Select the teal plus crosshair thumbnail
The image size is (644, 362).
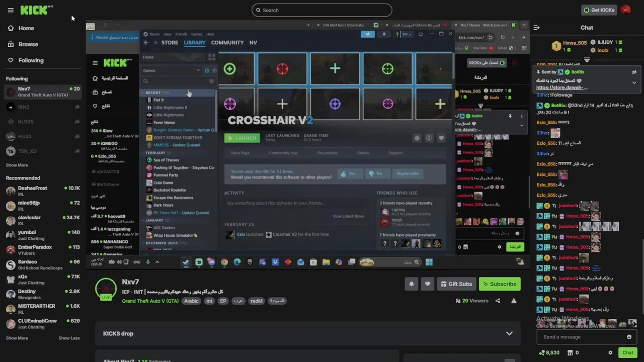[335, 68]
